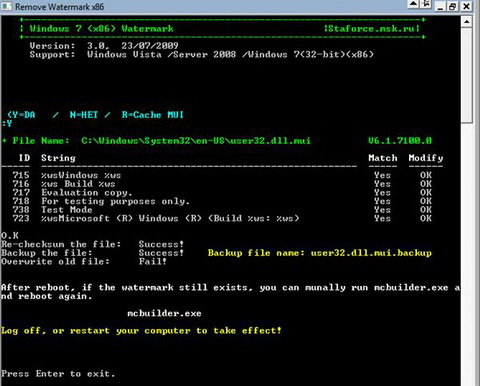Click the R=Cache MUI prompt option

[152, 115]
